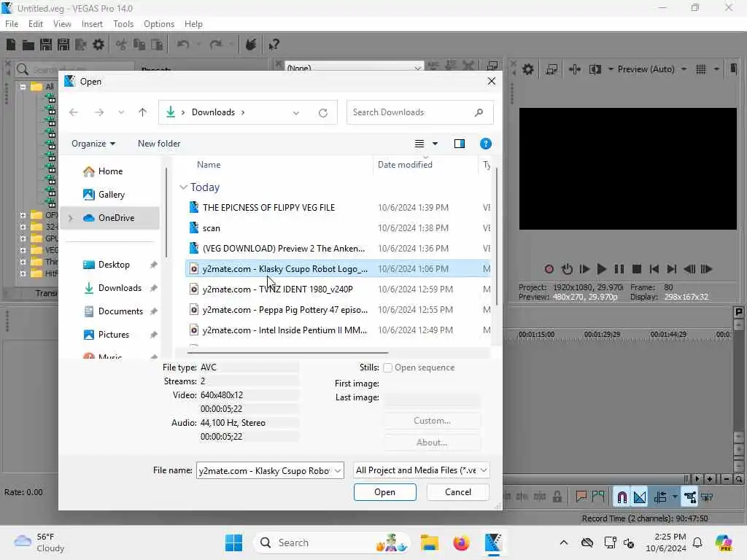Open the File menu
Screen dimensions: 747x560
[12, 24]
